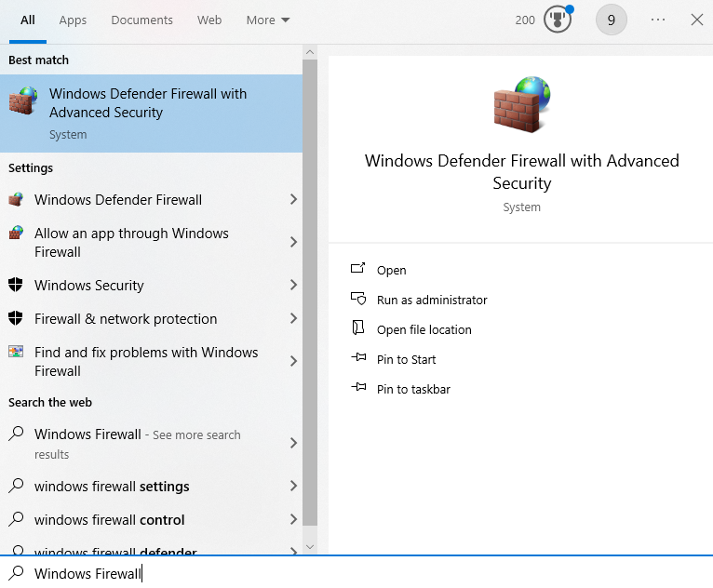This screenshot has width=713, height=588.
Task: Expand windows firewall control suggestion chevron
Action: click(x=294, y=519)
